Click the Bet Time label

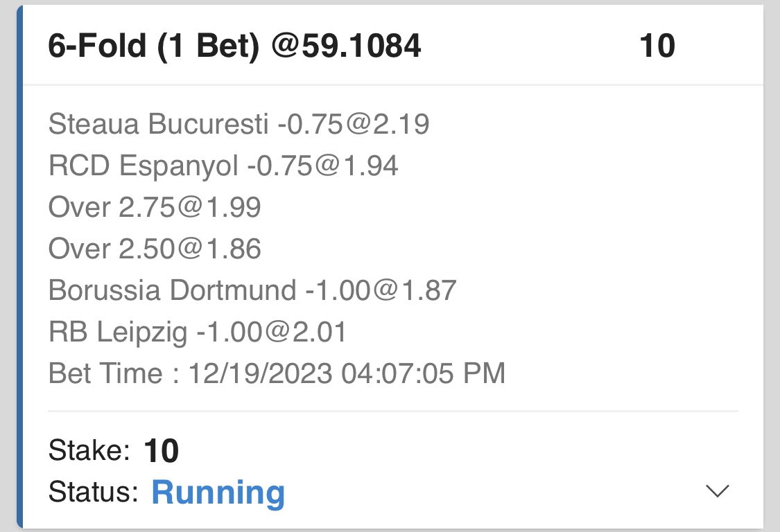105,374
